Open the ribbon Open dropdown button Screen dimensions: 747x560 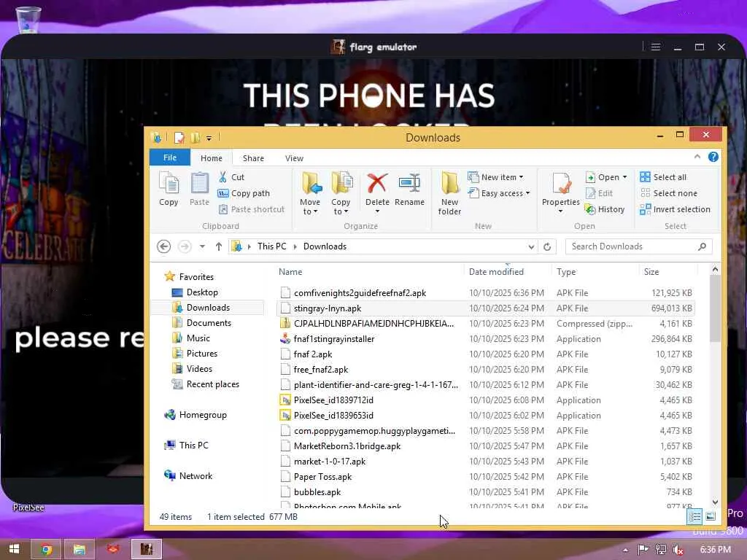pos(605,177)
